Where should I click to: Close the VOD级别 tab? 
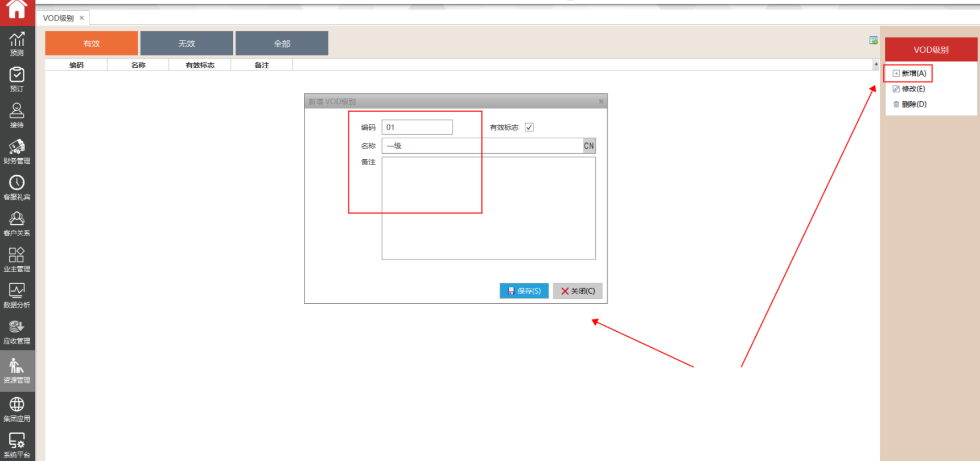pyautogui.click(x=82, y=18)
